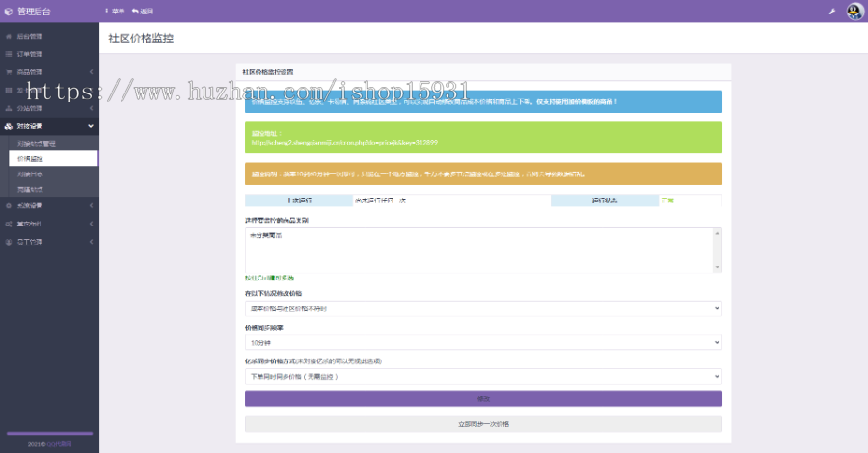Click the 系统设置 gear icon in sidebar
The height and width of the screenshot is (453, 868).
(x=9, y=205)
